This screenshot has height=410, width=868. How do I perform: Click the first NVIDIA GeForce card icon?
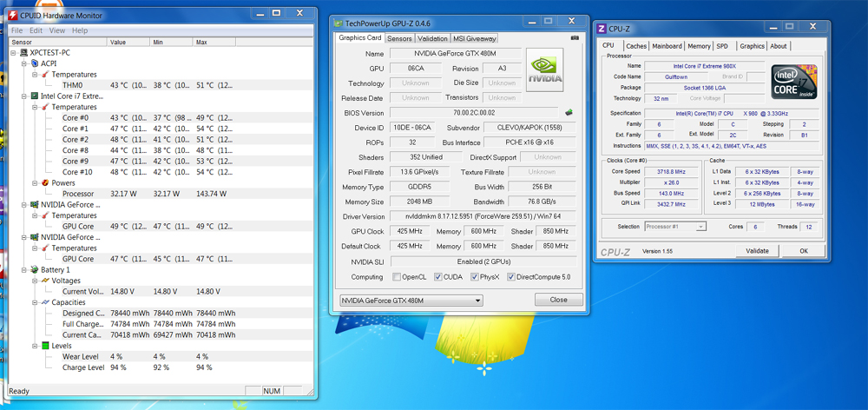point(35,204)
